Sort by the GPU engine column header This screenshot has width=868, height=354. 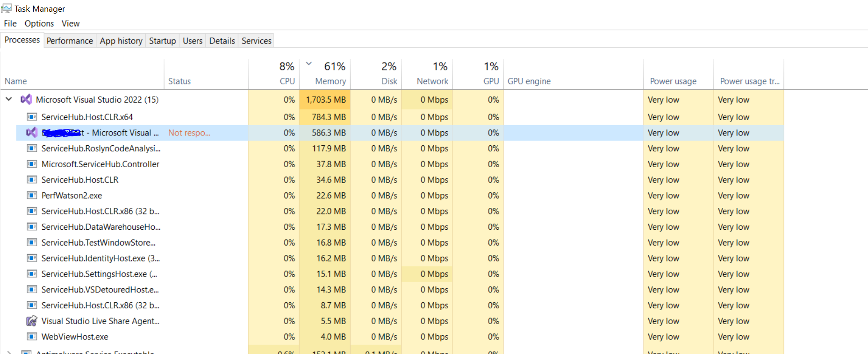[574, 74]
